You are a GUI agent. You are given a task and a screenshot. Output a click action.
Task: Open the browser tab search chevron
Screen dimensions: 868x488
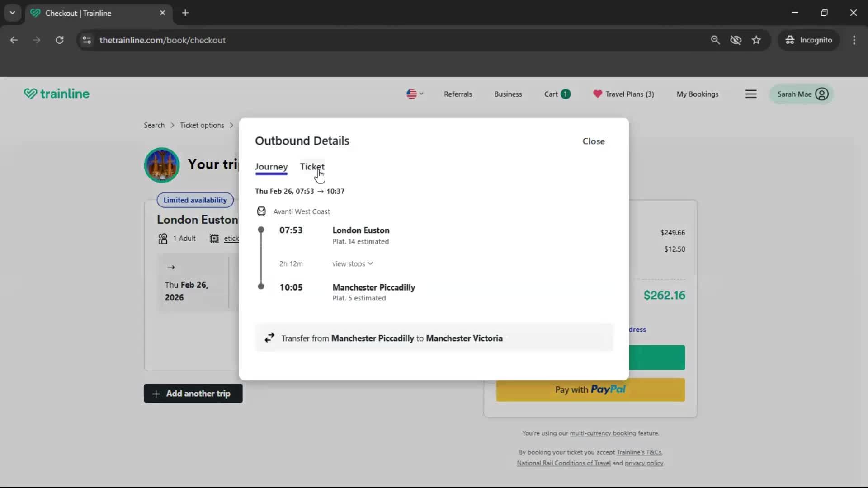click(13, 13)
